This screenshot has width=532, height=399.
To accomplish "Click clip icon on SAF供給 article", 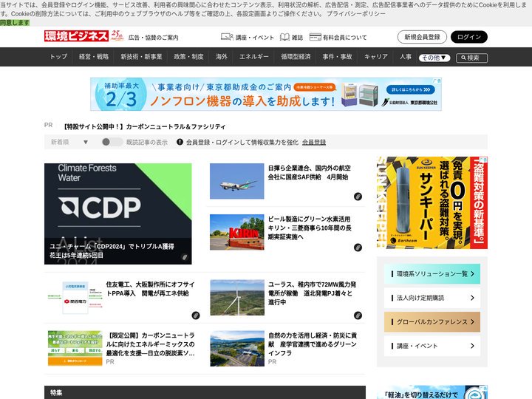I will 358,197.
